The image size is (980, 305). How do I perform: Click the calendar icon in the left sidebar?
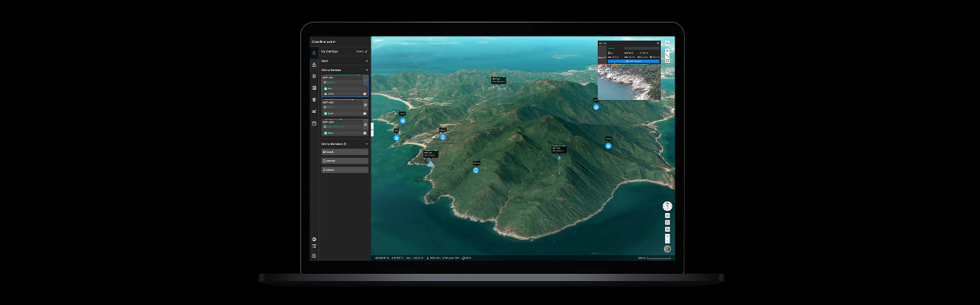coord(314,123)
